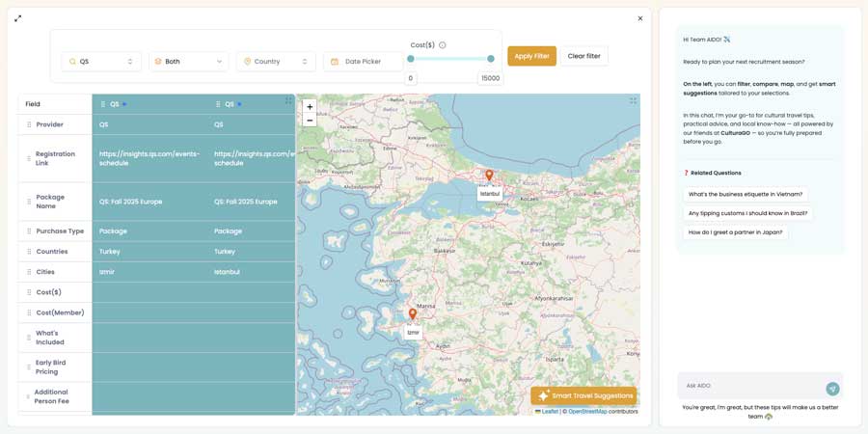Zoom out on the map
The height and width of the screenshot is (434, 868).
(x=310, y=121)
